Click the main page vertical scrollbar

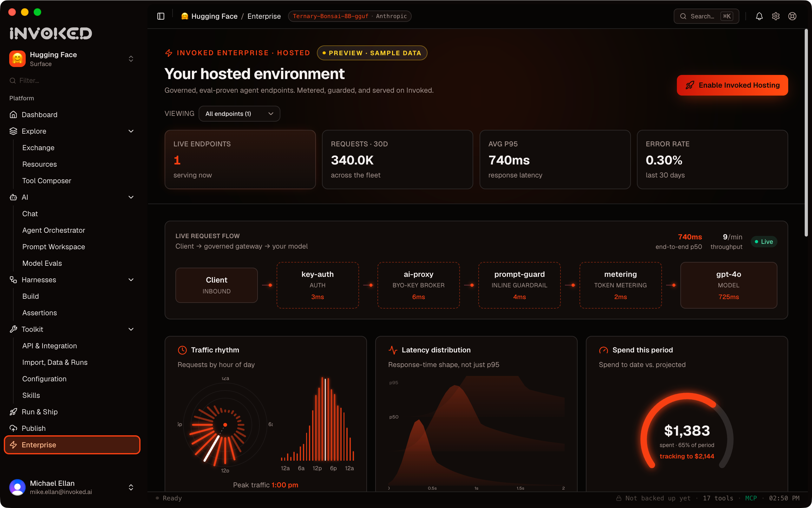coord(806,133)
